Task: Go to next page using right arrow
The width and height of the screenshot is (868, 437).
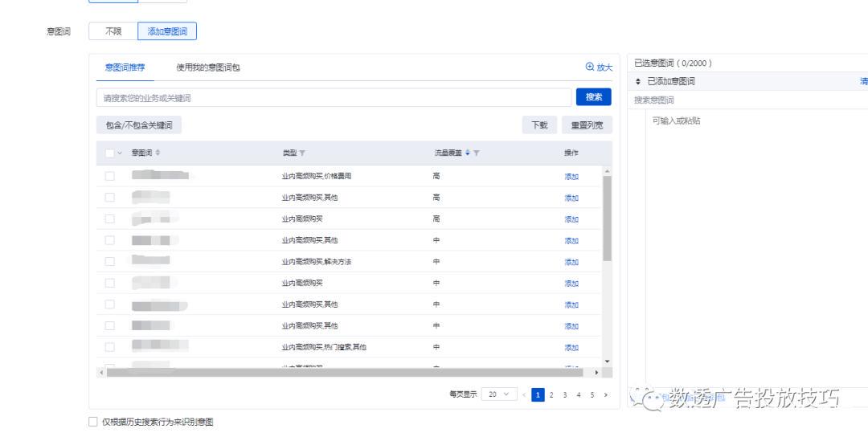Action: coord(605,394)
